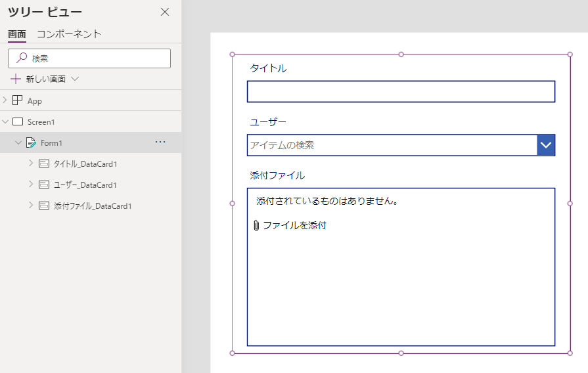This screenshot has height=373, width=588.
Task: Select タイトル_DataCard1 in the tree
Action: coord(85,164)
